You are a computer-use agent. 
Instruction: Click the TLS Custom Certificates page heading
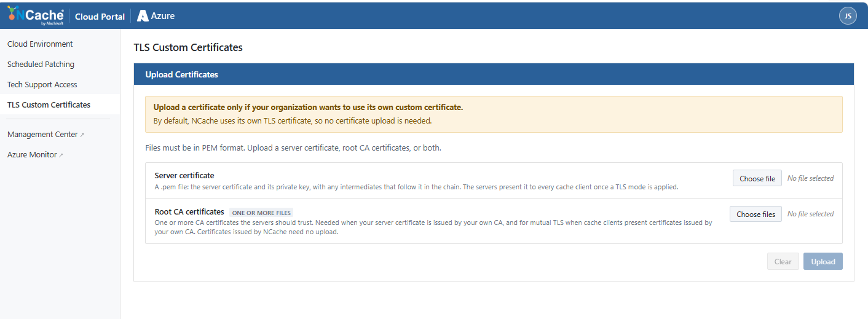pyautogui.click(x=188, y=47)
